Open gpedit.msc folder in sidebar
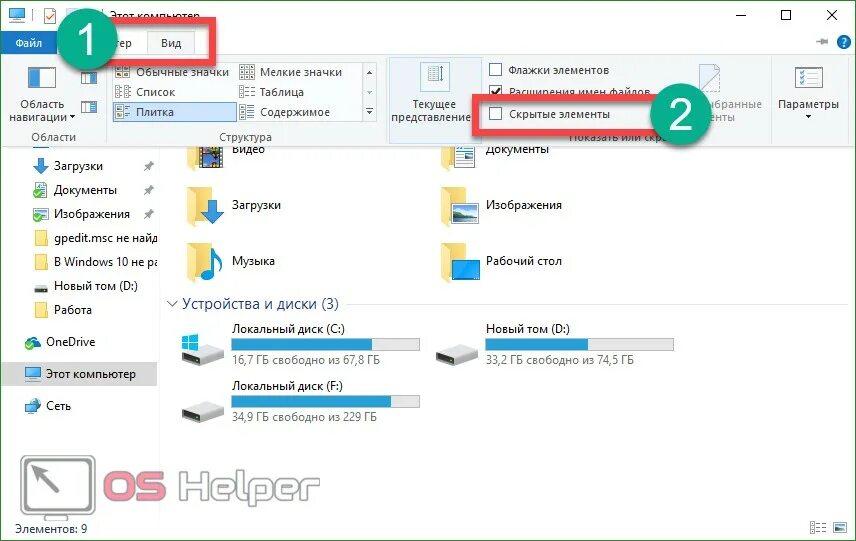Viewport: 856px width, 541px height. pyautogui.click(x=95, y=238)
